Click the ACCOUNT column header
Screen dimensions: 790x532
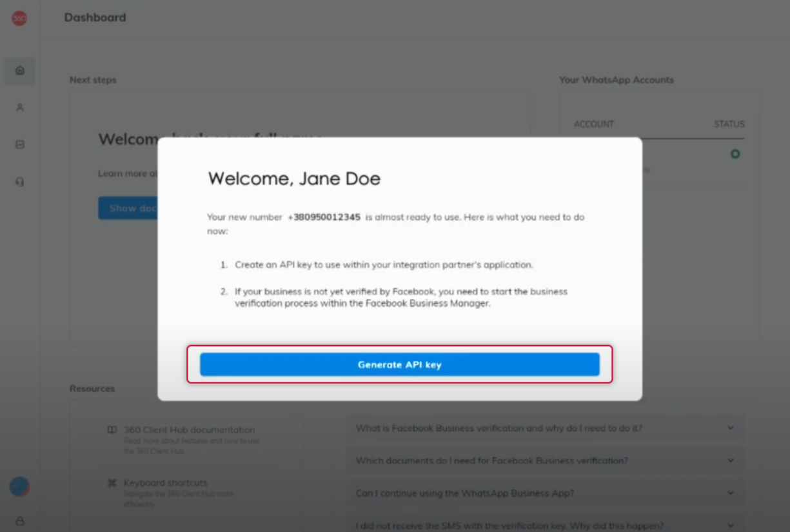pos(594,124)
